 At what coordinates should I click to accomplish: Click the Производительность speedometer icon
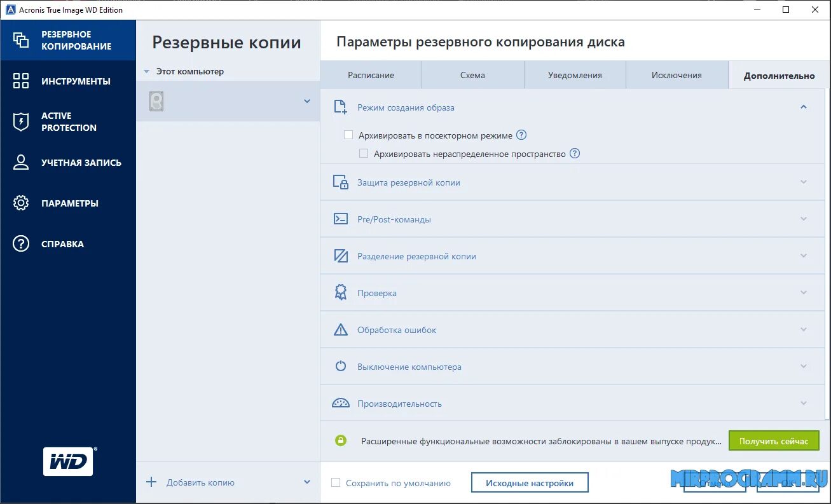point(341,402)
